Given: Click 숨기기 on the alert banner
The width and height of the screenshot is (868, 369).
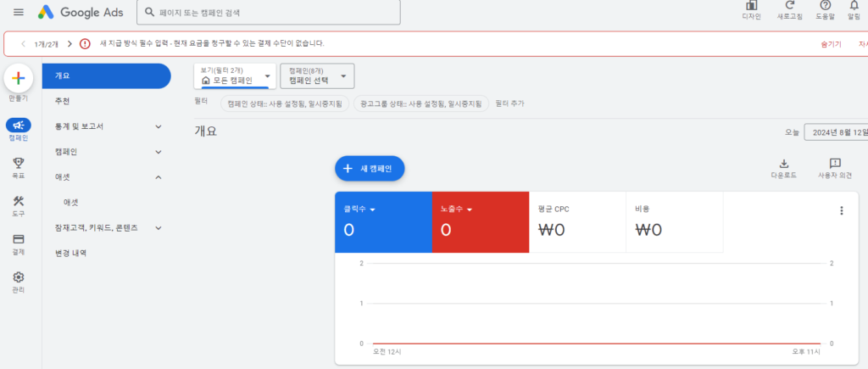Looking at the screenshot, I should coord(831,44).
